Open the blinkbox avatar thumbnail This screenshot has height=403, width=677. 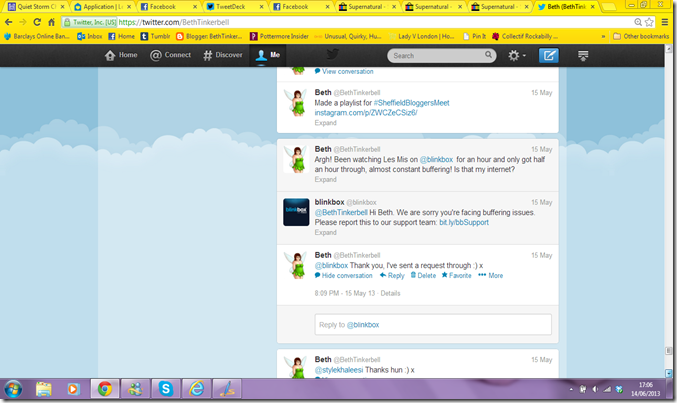tap(296, 212)
